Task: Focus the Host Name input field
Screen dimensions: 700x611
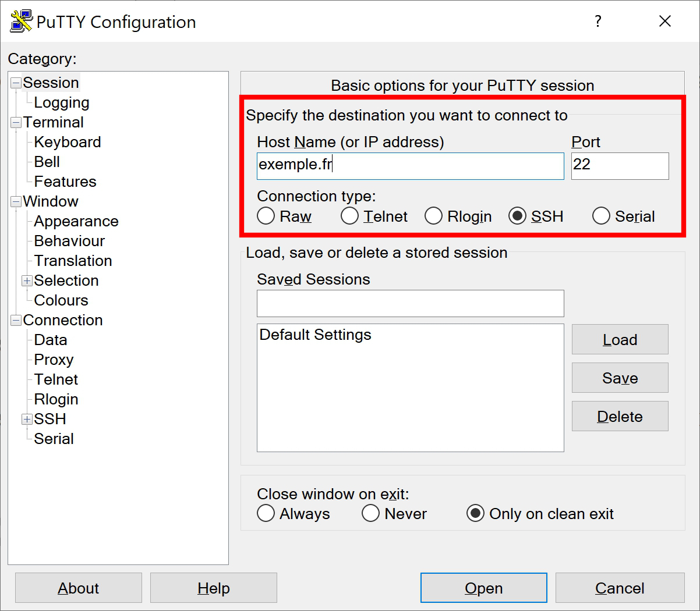Action: point(411,166)
